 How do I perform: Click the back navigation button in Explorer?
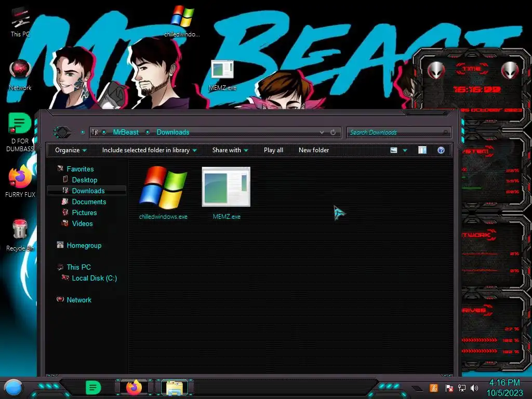pyautogui.click(x=62, y=132)
